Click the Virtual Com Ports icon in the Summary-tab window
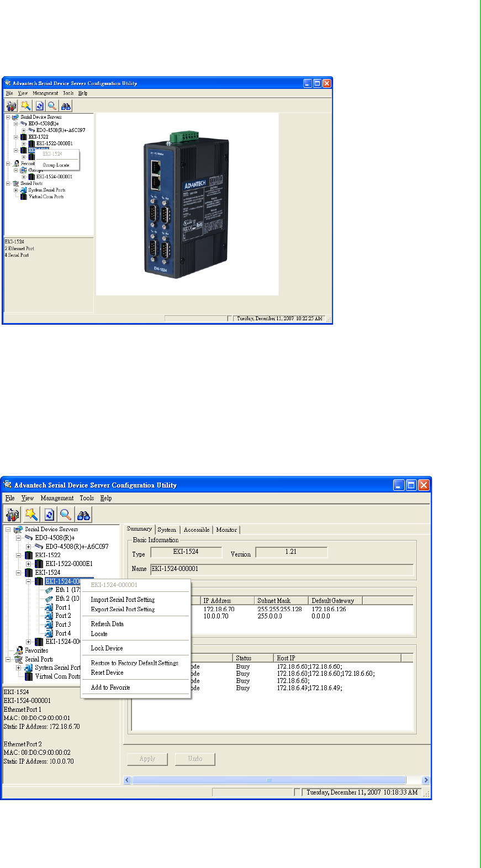 click(x=29, y=676)
